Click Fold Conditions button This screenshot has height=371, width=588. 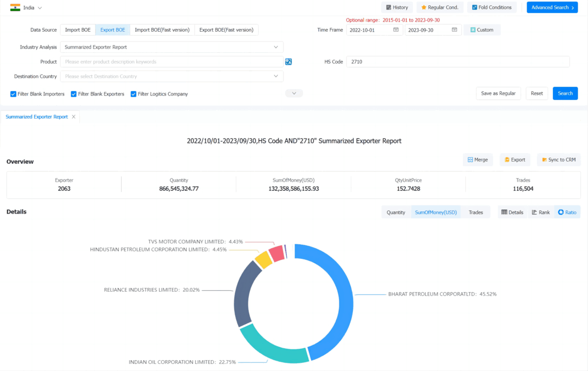click(x=492, y=8)
